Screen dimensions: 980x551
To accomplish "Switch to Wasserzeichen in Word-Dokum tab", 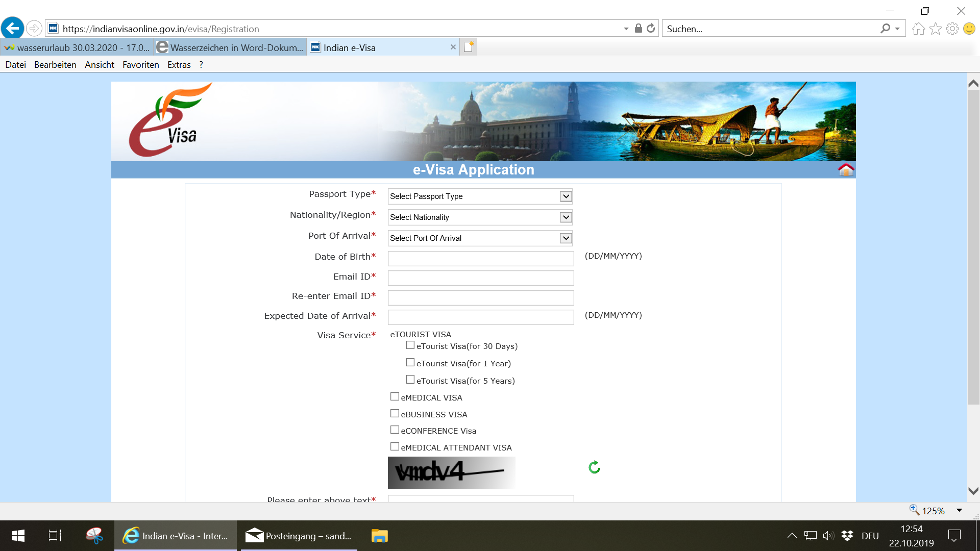I will tap(231, 47).
